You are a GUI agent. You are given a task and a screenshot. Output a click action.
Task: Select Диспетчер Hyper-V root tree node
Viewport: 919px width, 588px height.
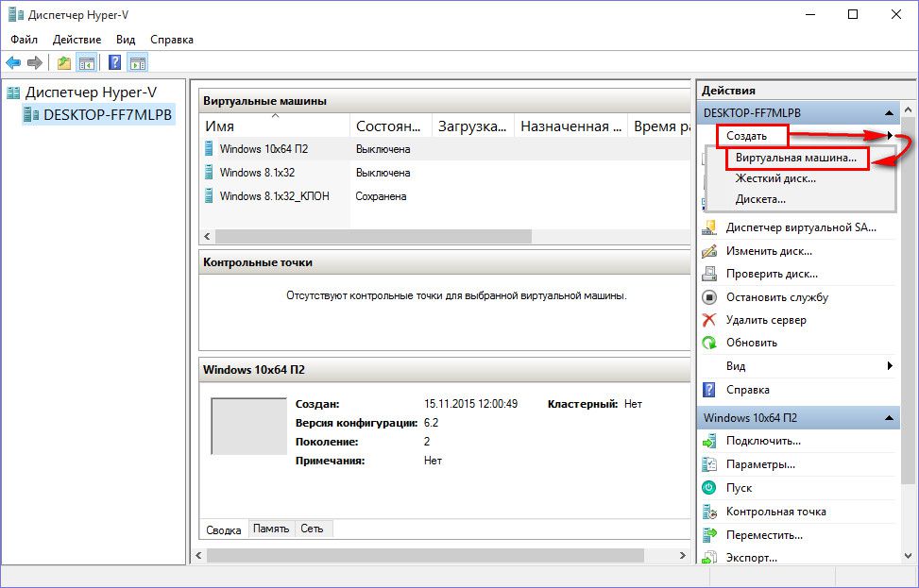(x=91, y=92)
